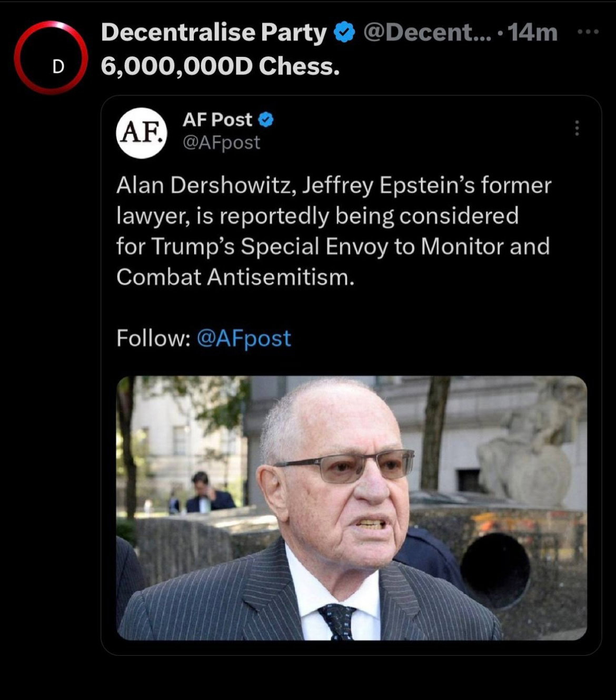
Task: Click the blue @AFpost mention link
Action: tap(244, 338)
